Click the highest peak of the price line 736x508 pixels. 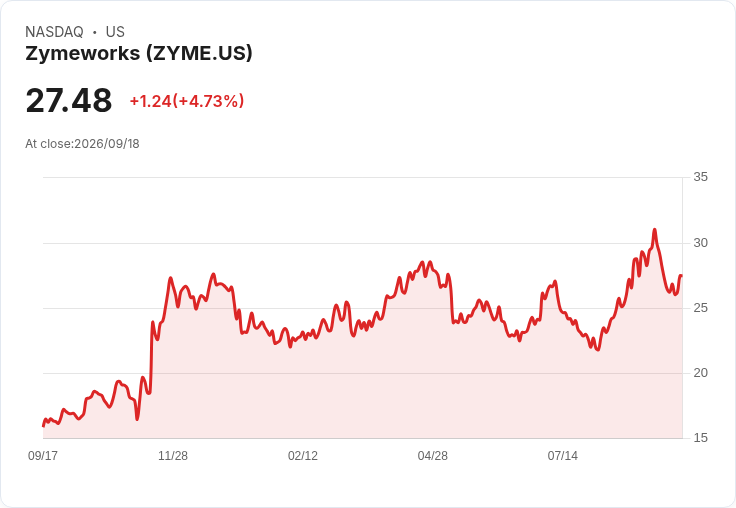(x=654, y=230)
